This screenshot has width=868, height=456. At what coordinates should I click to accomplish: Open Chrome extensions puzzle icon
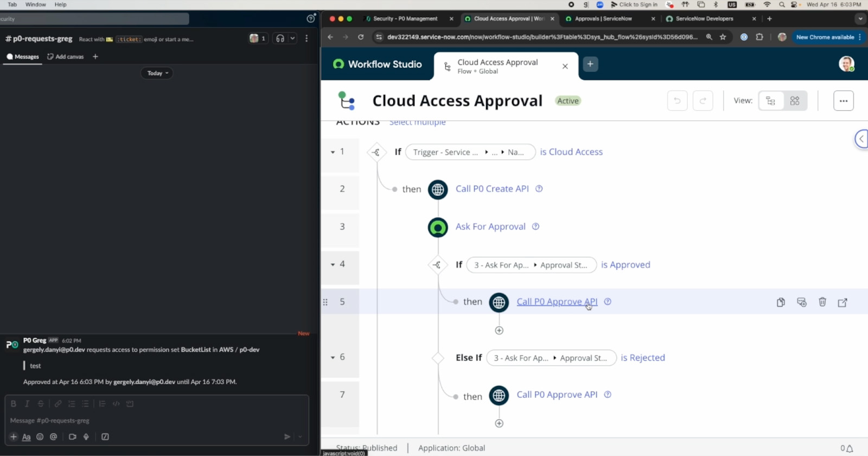tap(759, 37)
